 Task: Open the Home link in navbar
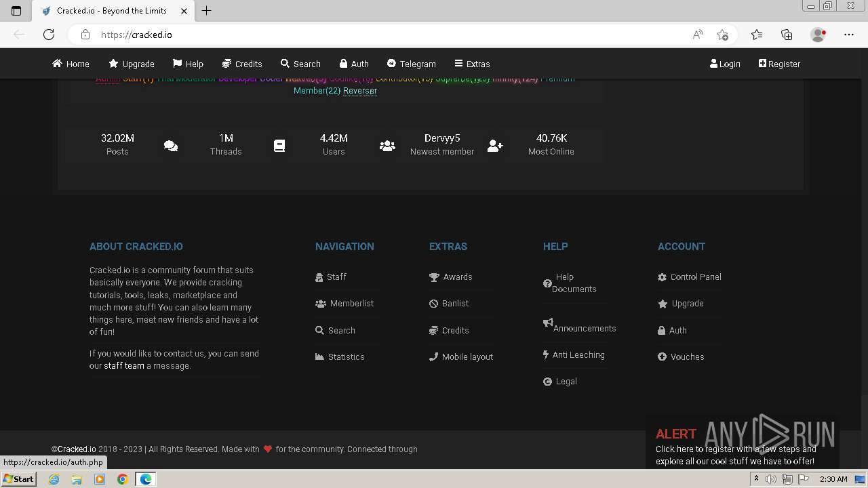tap(71, 64)
